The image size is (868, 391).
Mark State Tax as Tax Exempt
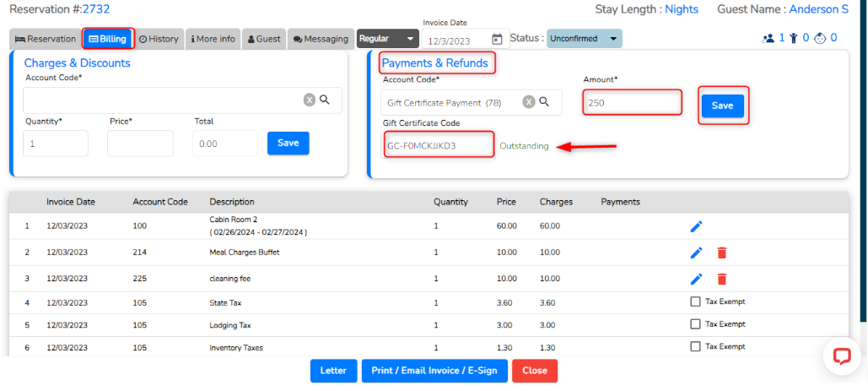(x=695, y=301)
